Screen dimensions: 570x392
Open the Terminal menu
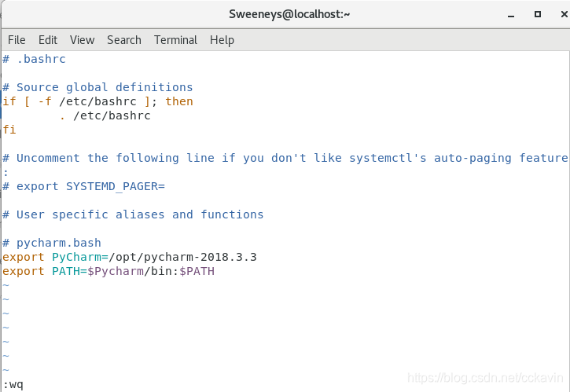click(175, 40)
